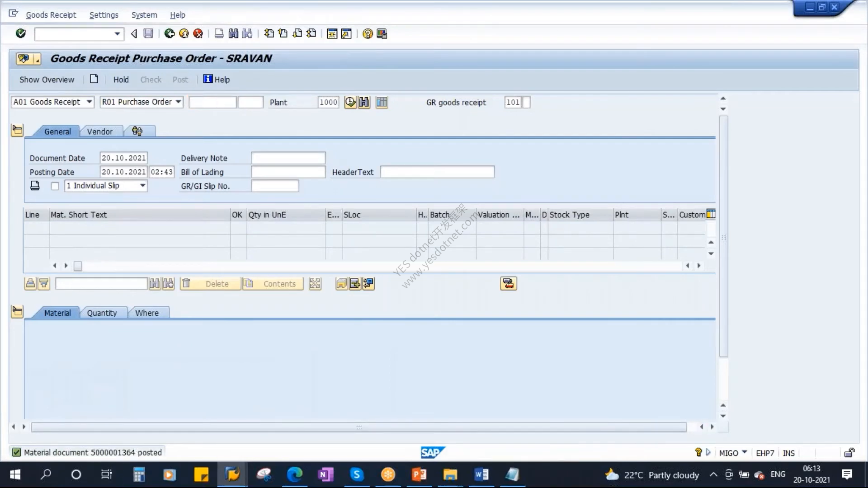Image resolution: width=868 pixels, height=488 pixels.
Task: Toggle the print slip checkbox
Action: coord(55,186)
